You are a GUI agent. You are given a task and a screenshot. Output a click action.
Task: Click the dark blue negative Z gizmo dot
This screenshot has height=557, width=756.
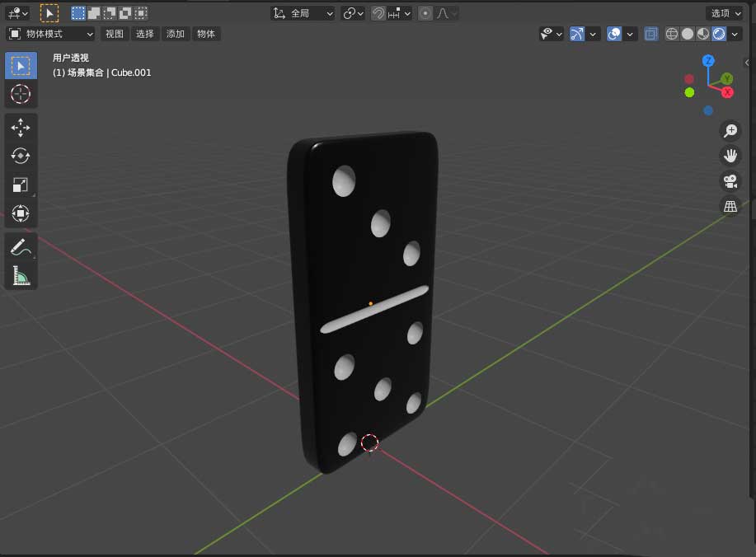click(708, 110)
